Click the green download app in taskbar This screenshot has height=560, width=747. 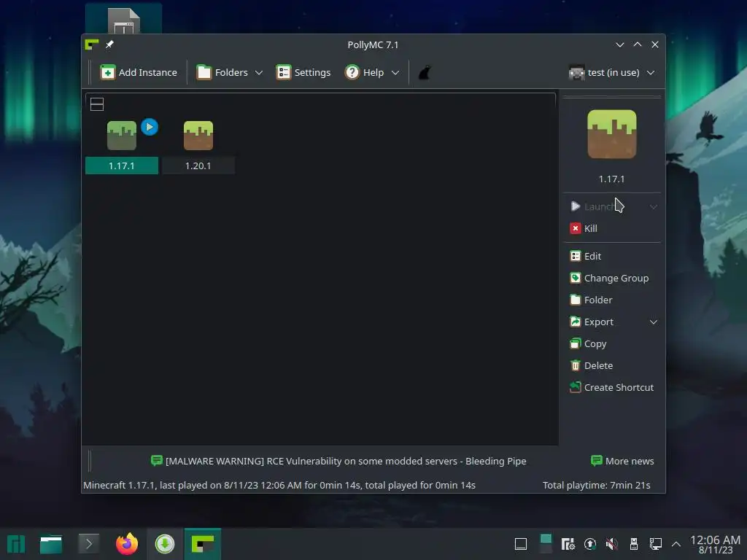point(165,544)
